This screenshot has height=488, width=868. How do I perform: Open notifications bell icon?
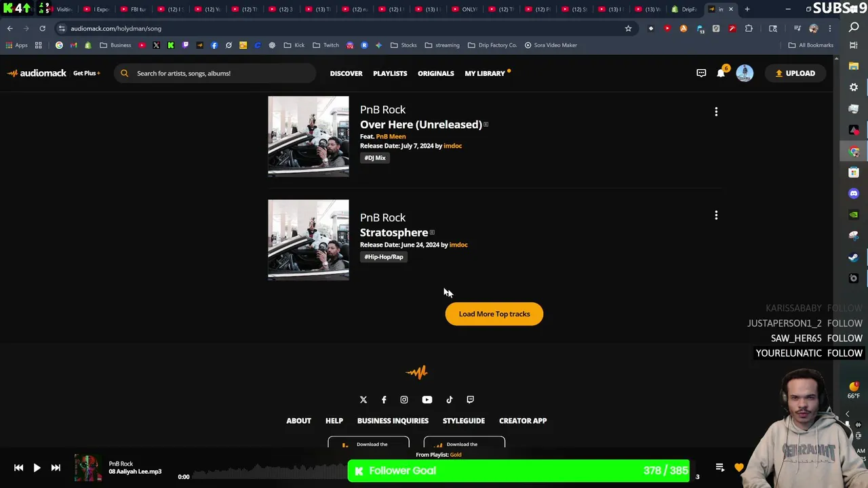[x=721, y=73]
